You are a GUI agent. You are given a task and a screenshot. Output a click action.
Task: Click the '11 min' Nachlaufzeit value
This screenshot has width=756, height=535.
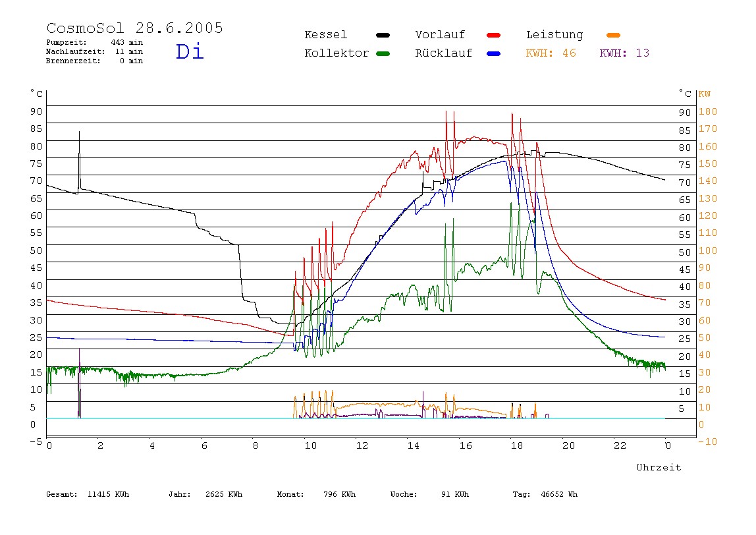[x=128, y=51]
